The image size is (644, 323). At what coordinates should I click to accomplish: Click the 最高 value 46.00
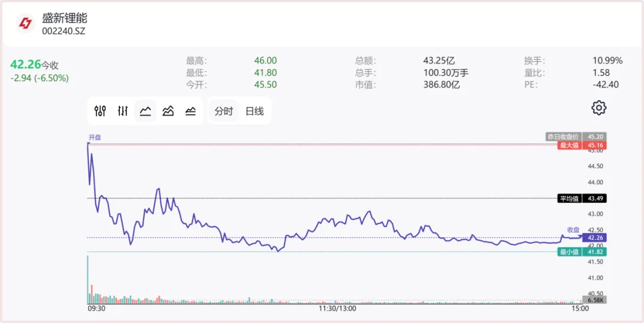265,61
